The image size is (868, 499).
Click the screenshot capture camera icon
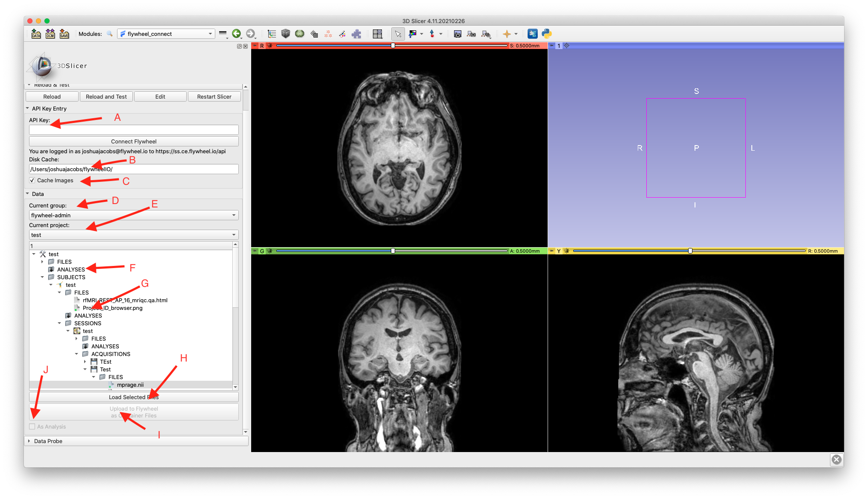[457, 34]
